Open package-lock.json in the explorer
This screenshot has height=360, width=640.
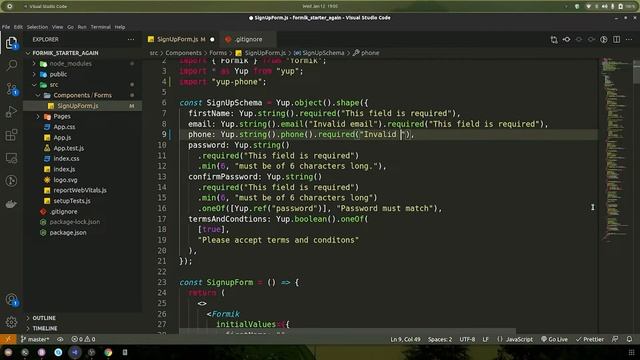click(x=74, y=222)
